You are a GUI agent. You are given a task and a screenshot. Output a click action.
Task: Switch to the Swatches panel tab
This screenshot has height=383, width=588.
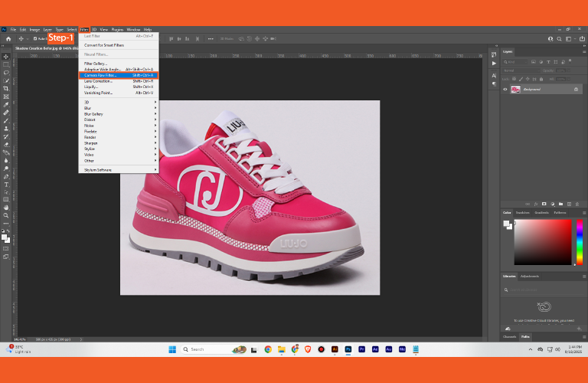coord(522,212)
